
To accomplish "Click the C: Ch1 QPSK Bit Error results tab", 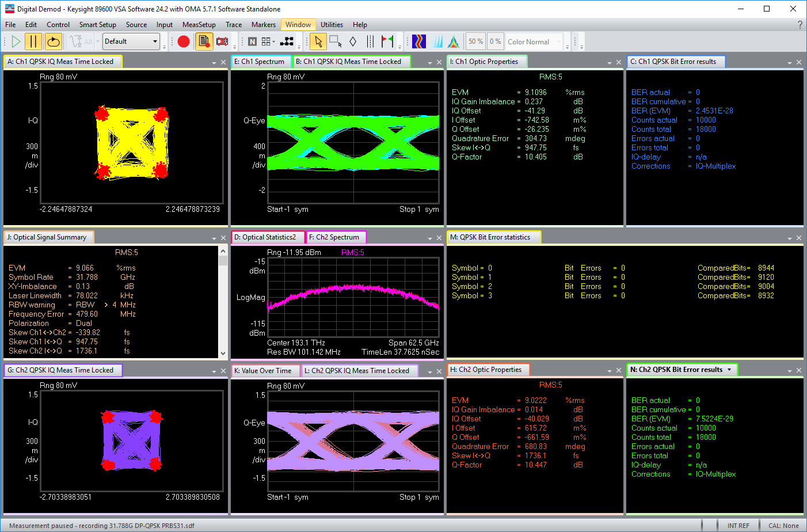I will tap(676, 62).
